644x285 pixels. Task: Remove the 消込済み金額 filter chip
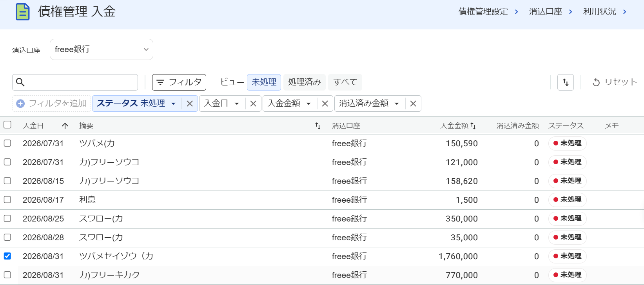click(413, 103)
